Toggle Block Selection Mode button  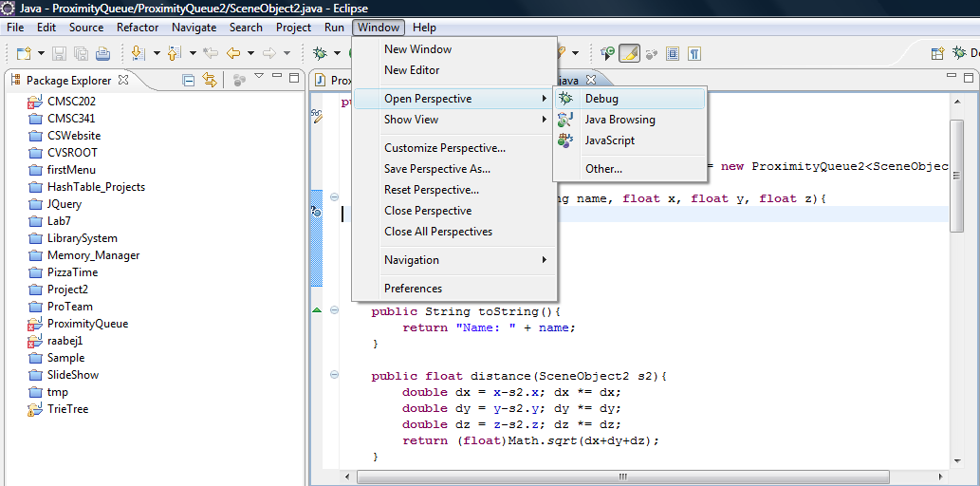coord(673,54)
